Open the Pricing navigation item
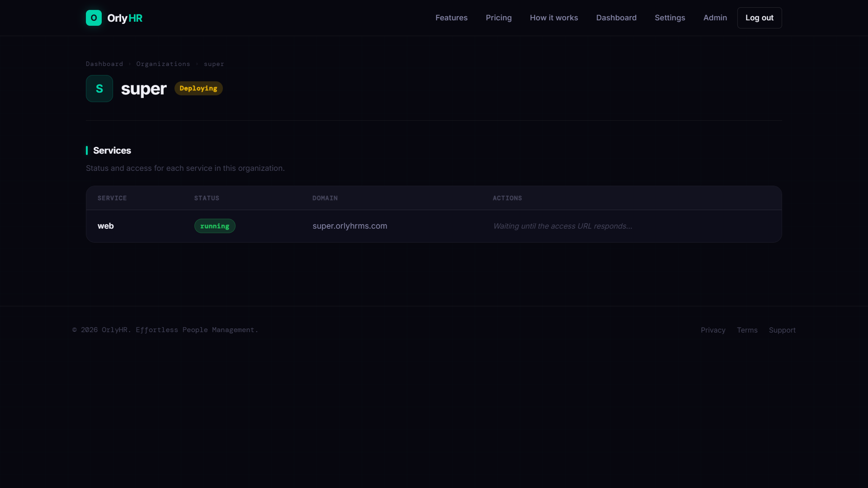 (x=499, y=18)
